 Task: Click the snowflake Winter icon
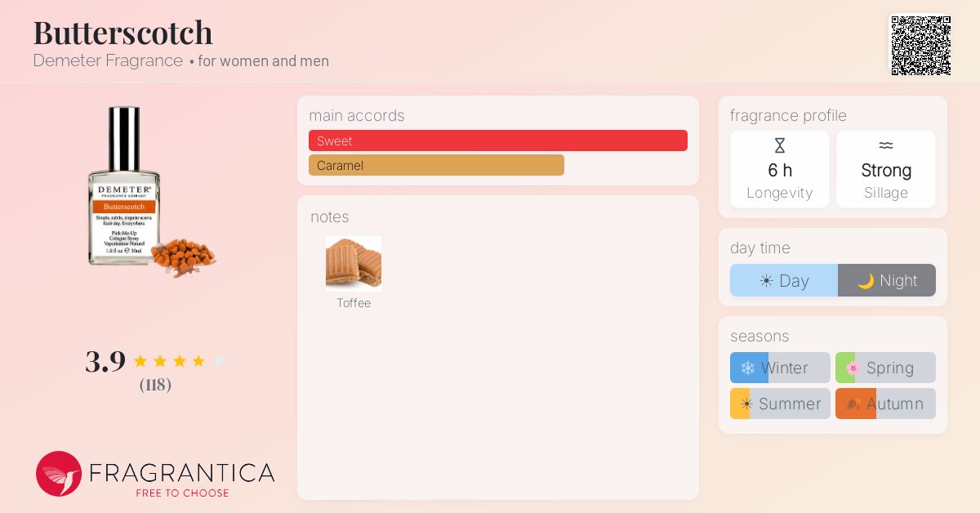(x=747, y=368)
